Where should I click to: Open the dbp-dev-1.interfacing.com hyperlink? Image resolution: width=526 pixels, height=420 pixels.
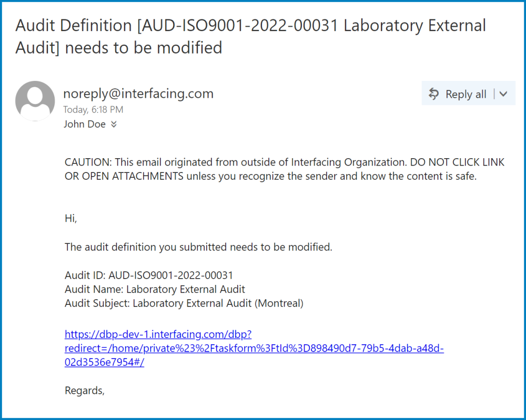pyautogui.click(x=158, y=334)
